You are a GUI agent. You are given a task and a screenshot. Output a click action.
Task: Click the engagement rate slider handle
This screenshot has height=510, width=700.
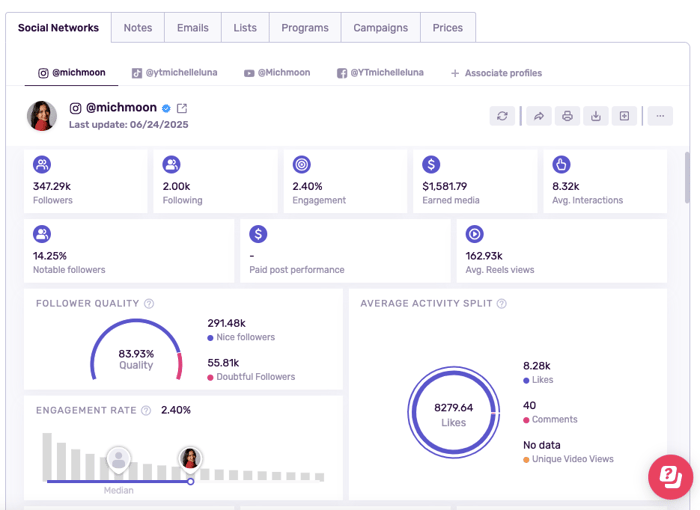(190, 481)
